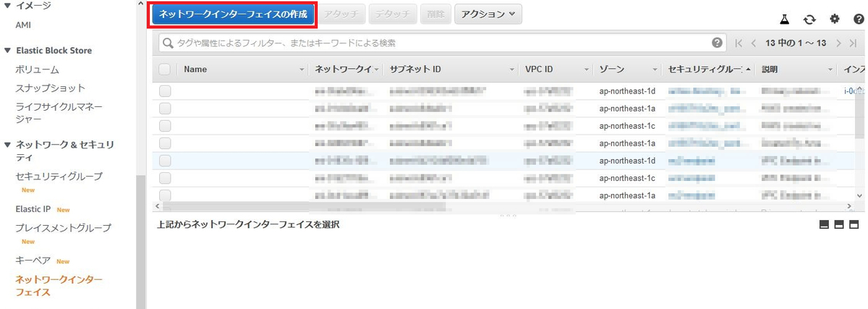Viewport: 868px width, 309px height.
Task: Select checkbox of second ap-northeast-1c row
Action: 164,178
